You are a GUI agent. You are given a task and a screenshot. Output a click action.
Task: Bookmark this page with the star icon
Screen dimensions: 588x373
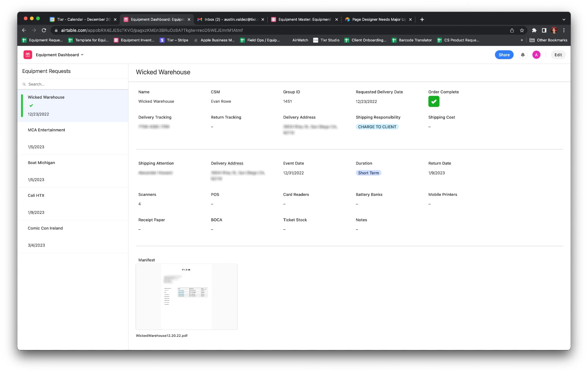click(x=522, y=30)
